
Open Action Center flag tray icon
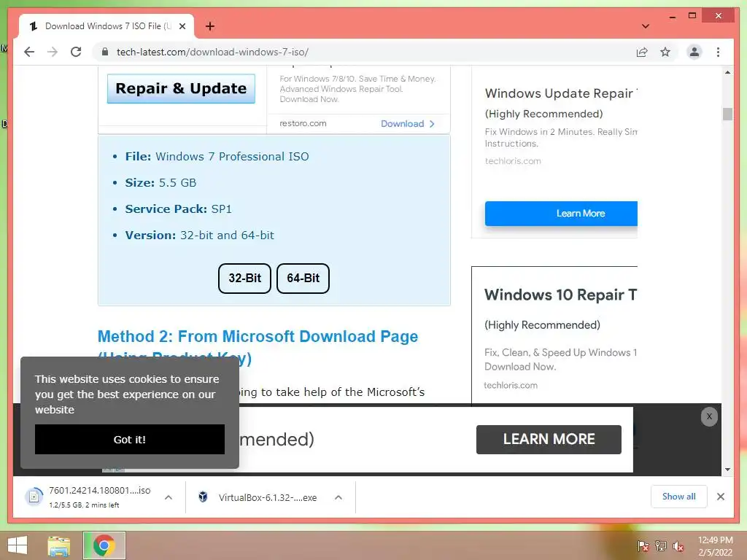click(x=643, y=546)
